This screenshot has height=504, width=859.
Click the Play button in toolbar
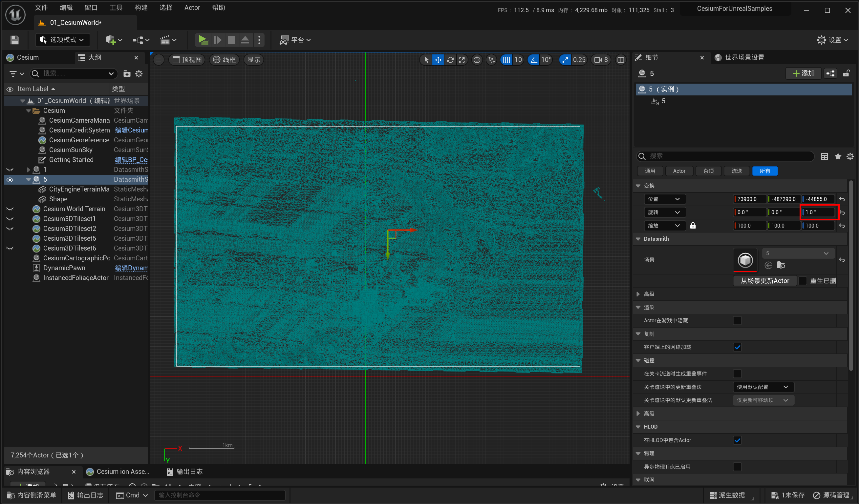203,40
